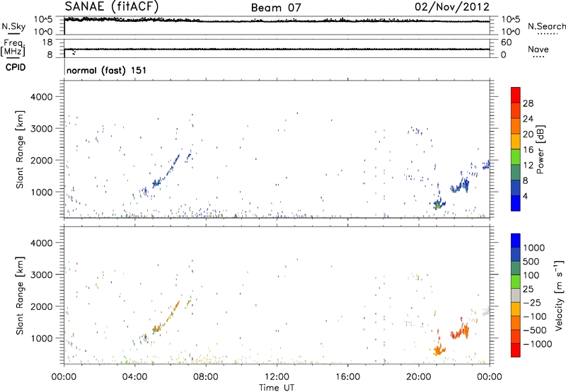Click the 60 tick on the Nave axis

506,42
